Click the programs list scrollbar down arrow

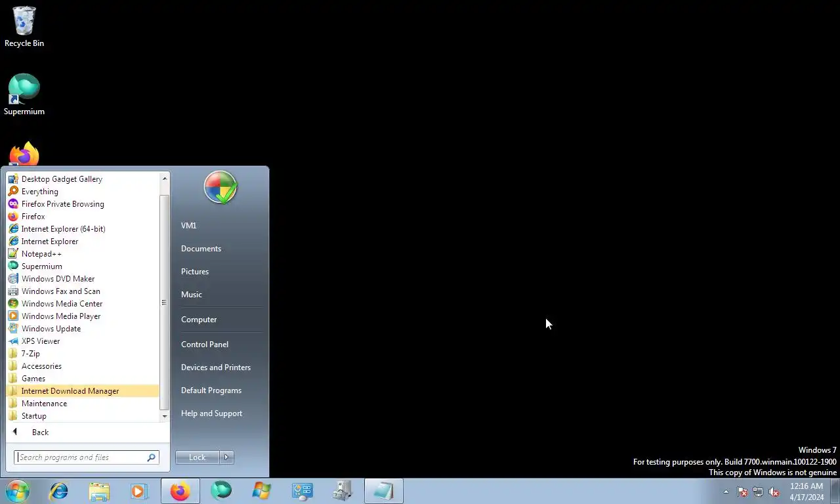165,416
